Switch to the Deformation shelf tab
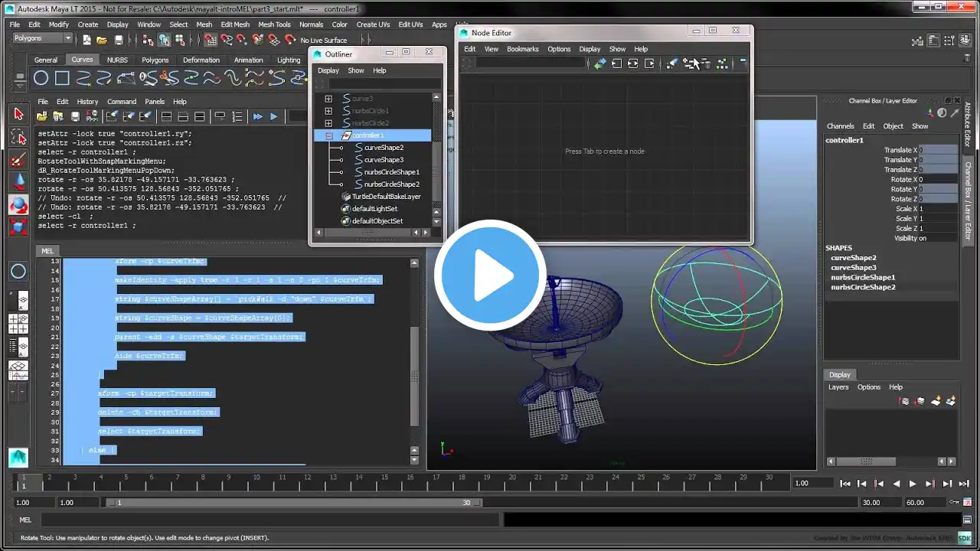 pyautogui.click(x=201, y=60)
